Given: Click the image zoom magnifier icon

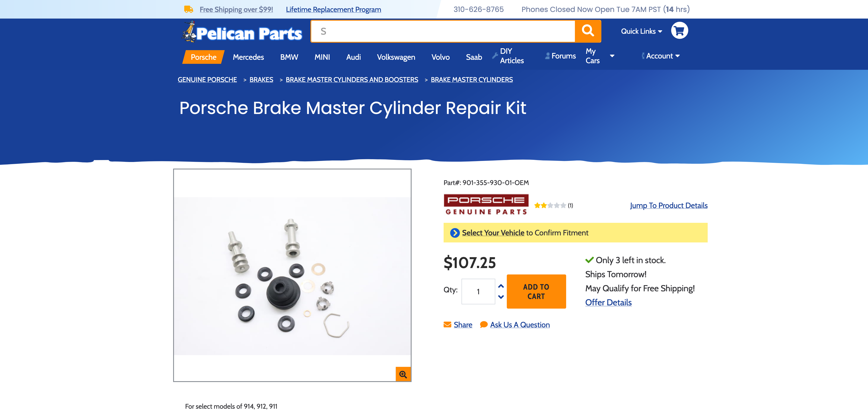Looking at the screenshot, I should click(403, 374).
